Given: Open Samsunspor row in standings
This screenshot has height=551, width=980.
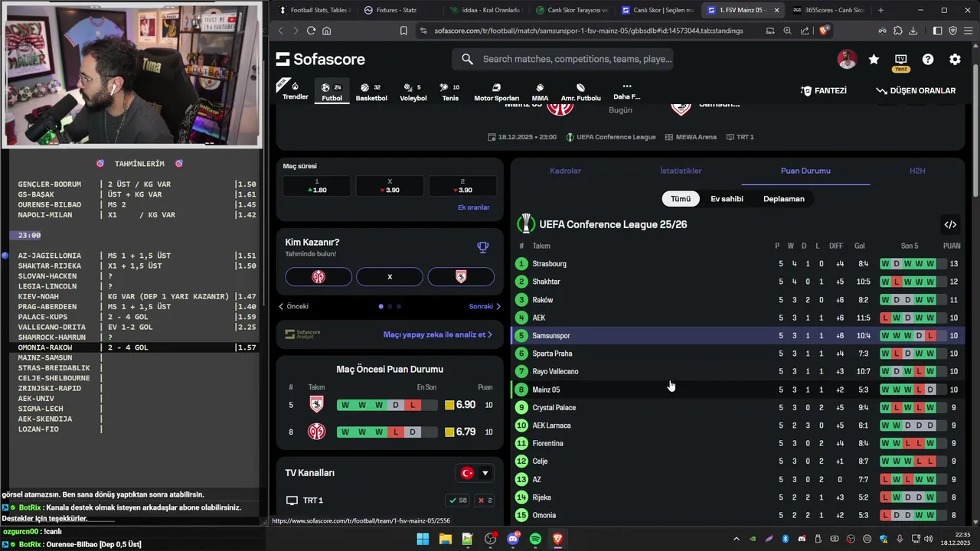Looking at the screenshot, I should point(737,336).
